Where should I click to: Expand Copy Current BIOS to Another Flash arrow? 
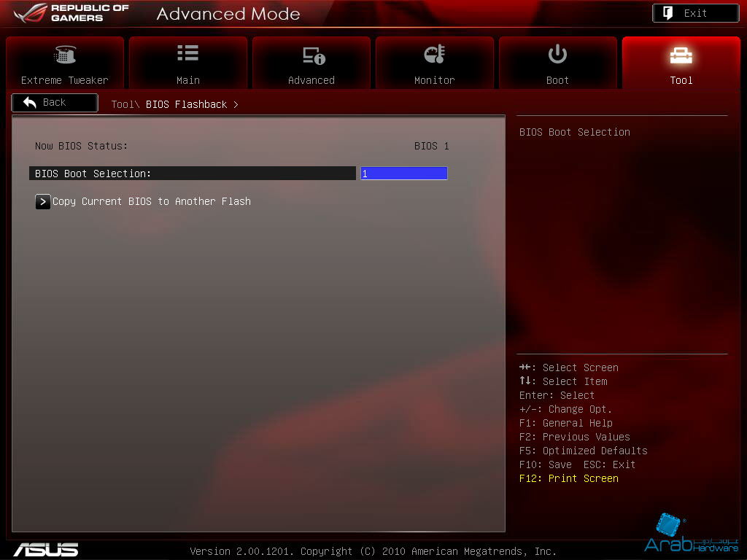[43, 202]
